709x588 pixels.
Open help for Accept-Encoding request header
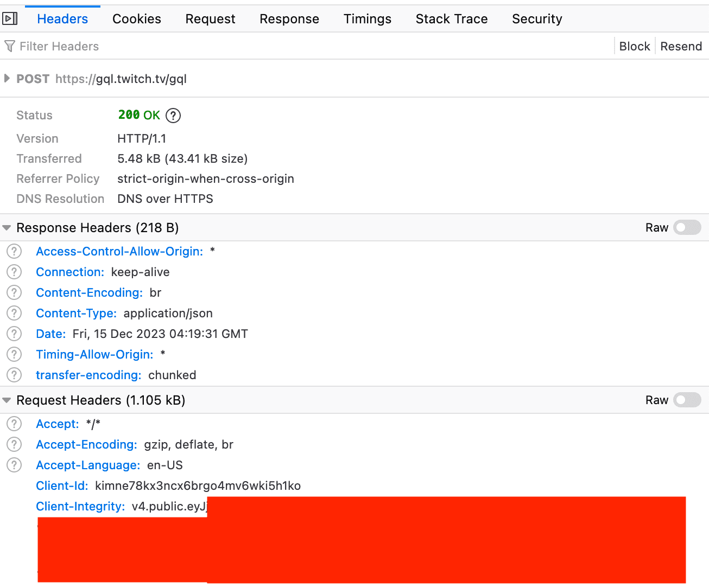coord(14,445)
